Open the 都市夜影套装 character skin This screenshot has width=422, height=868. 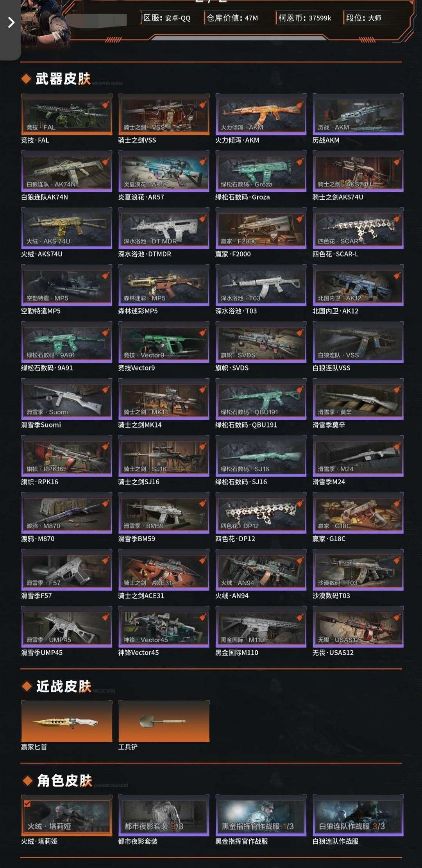164,815
